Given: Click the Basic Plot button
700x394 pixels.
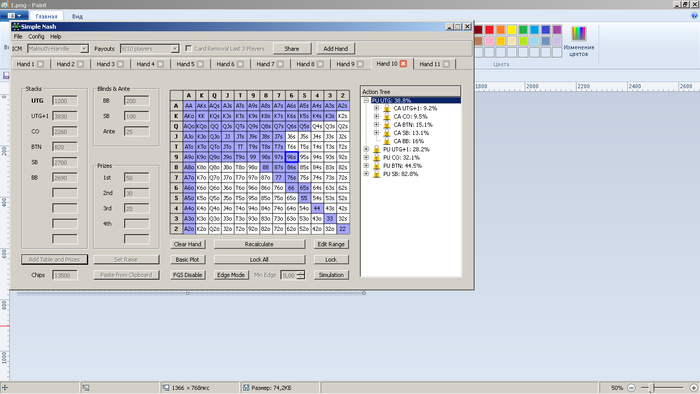Looking at the screenshot, I should (188, 259).
